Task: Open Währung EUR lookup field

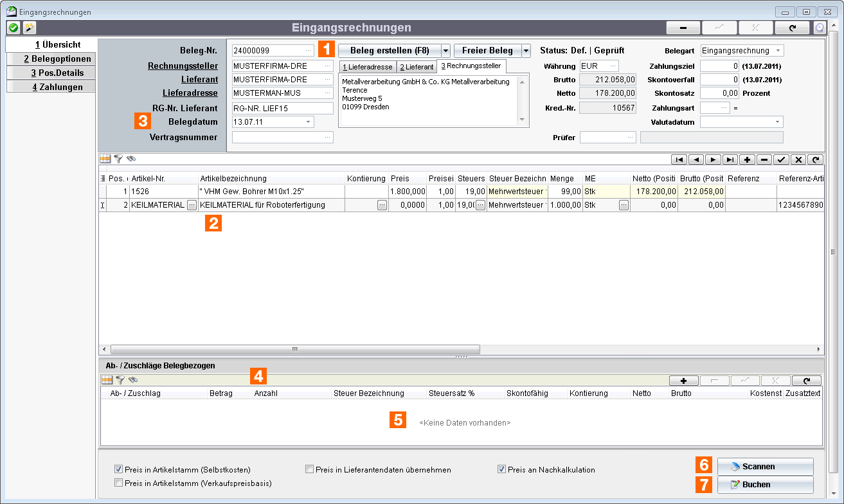Action: pyautogui.click(x=613, y=66)
